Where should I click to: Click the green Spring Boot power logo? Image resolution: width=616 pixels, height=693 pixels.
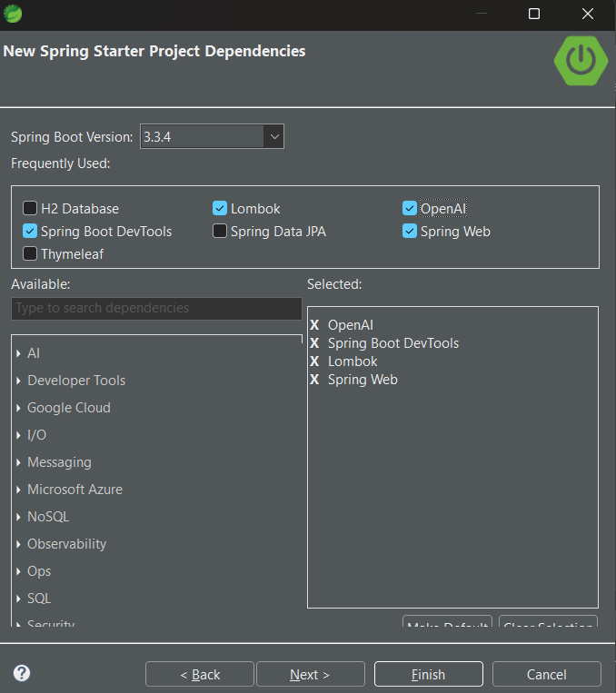tap(580, 60)
